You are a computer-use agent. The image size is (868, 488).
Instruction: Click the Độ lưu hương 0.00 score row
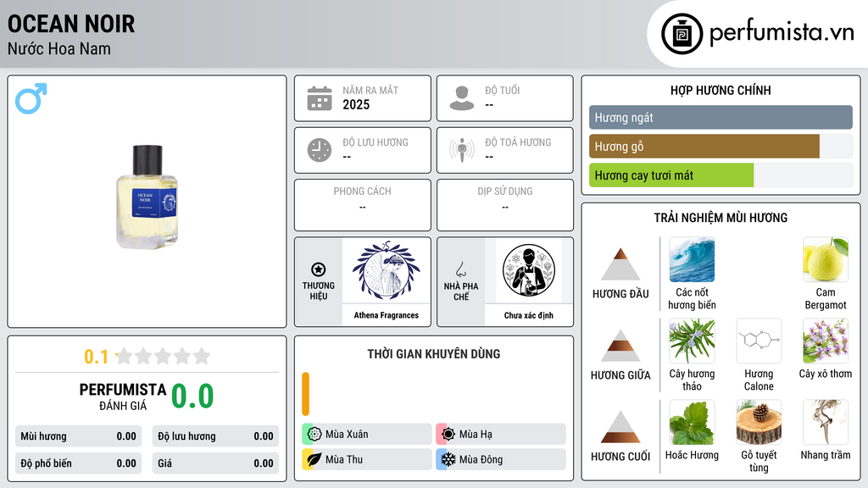click(x=215, y=436)
